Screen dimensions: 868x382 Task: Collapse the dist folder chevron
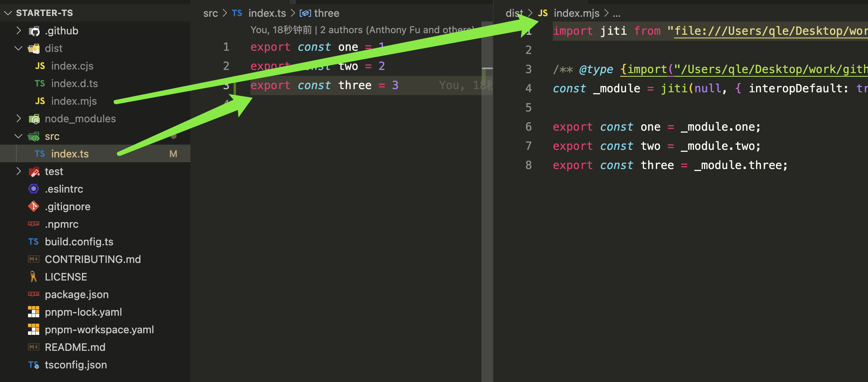click(18, 48)
